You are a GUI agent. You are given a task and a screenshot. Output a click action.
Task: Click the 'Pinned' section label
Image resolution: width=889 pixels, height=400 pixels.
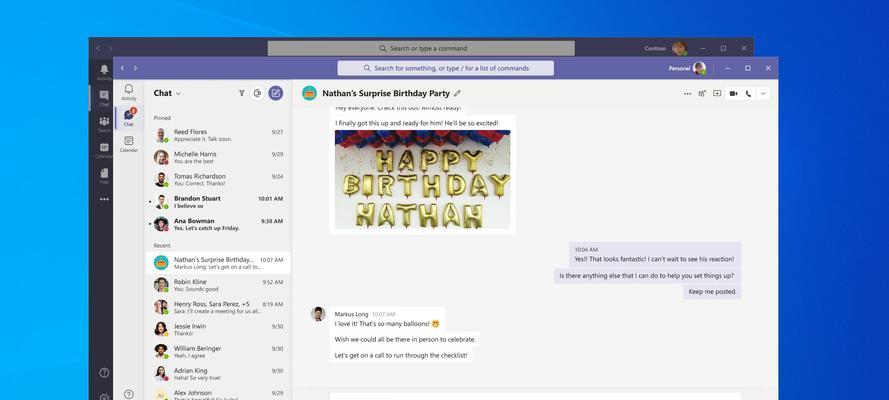pos(162,118)
